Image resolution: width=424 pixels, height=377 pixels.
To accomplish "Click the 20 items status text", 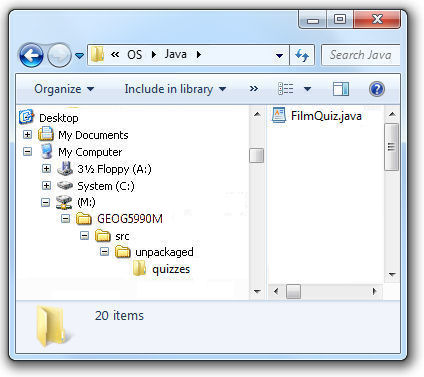I will 119,316.
